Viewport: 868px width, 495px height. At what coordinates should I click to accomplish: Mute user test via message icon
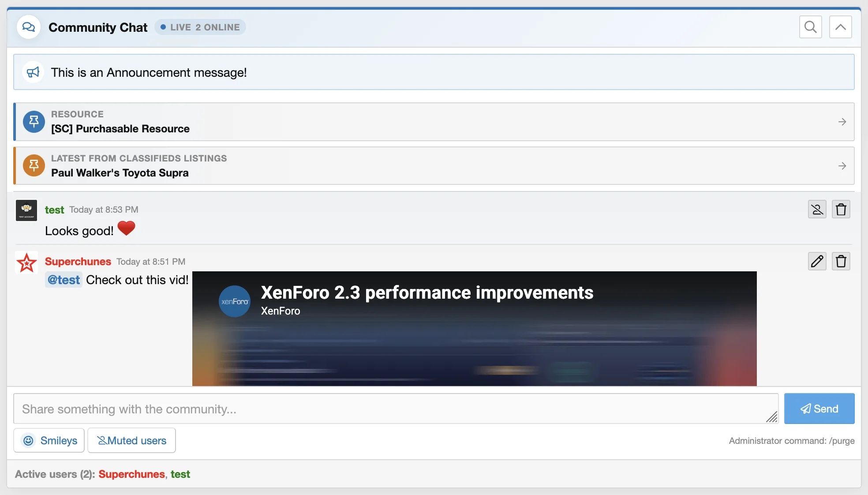point(817,209)
